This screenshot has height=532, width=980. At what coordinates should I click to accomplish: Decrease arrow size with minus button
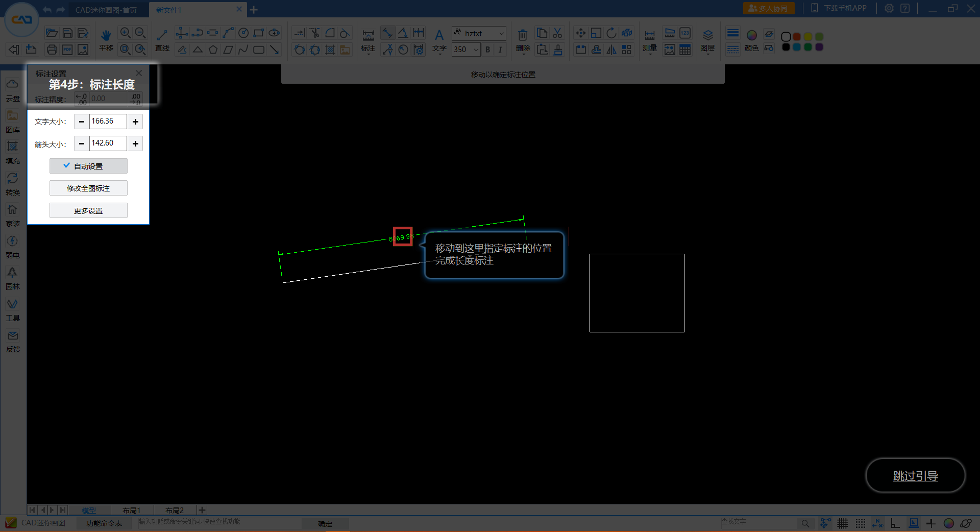[81, 143]
